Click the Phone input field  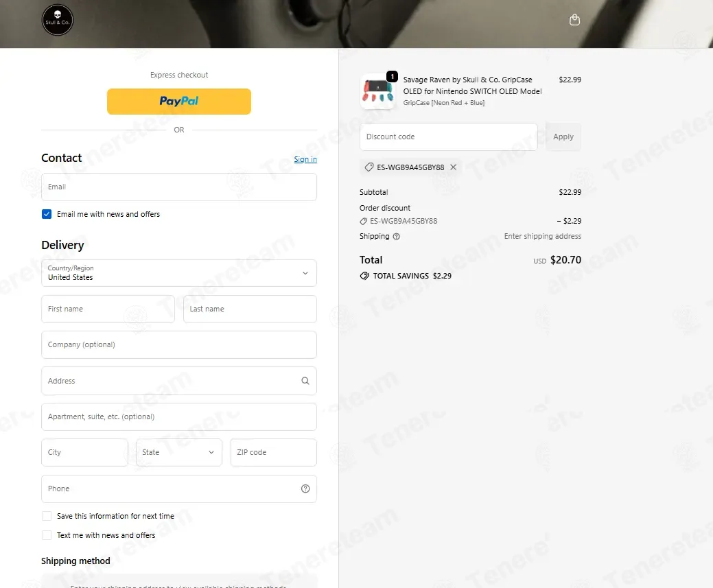point(178,489)
